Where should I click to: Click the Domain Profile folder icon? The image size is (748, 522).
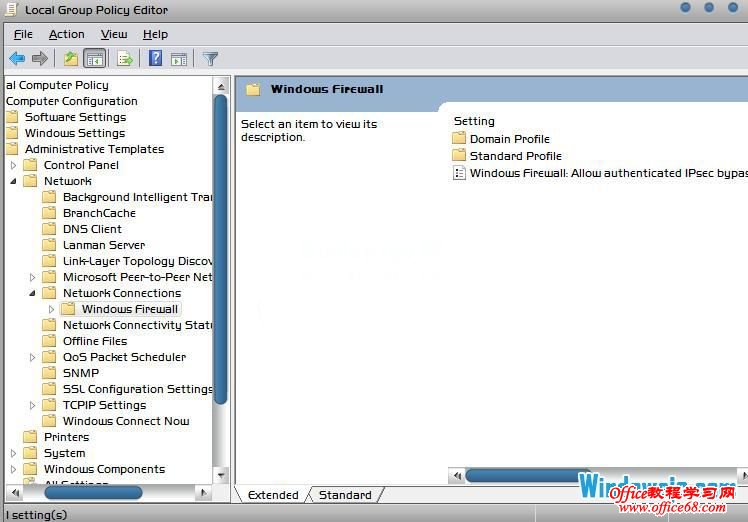[459, 138]
